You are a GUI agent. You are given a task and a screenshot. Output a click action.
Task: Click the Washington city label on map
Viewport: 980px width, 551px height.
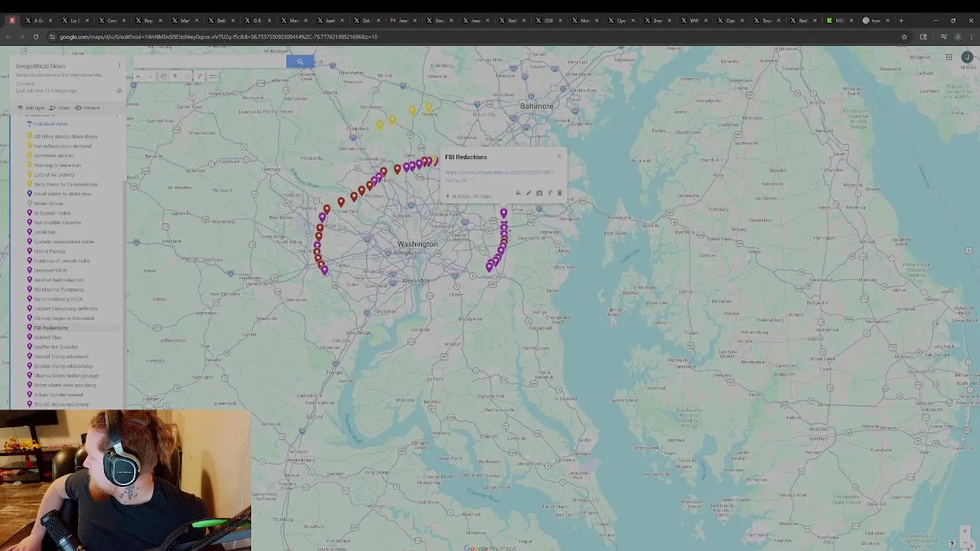click(x=417, y=244)
